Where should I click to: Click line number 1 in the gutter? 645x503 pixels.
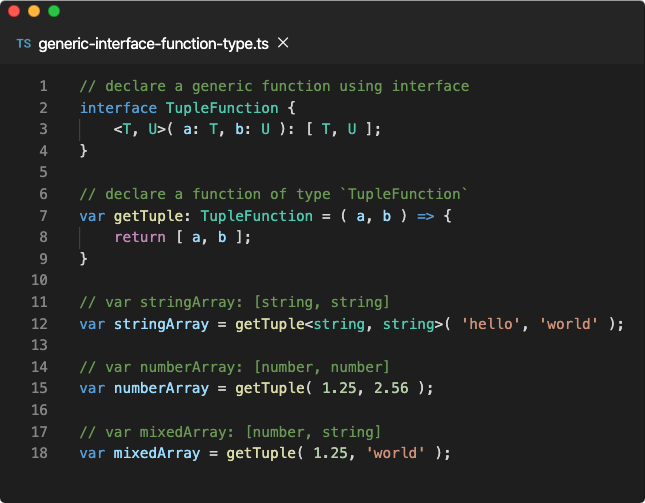click(x=43, y=86)
